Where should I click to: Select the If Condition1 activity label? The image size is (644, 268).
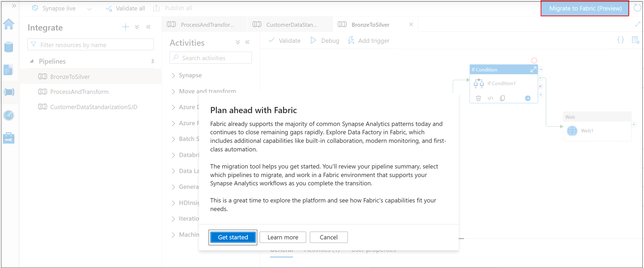(x=501, y=83)
